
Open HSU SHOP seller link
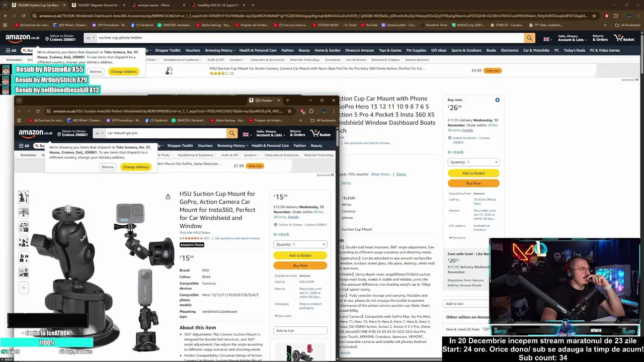306,282
